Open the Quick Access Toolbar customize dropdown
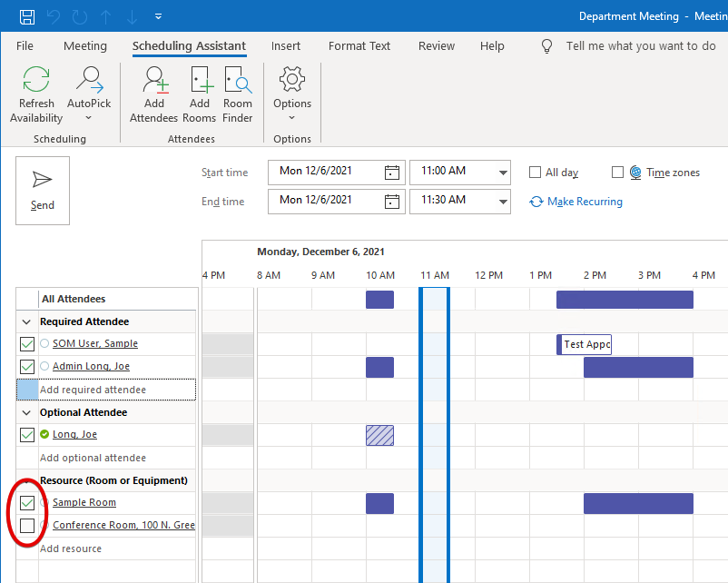 coord(159,16)
